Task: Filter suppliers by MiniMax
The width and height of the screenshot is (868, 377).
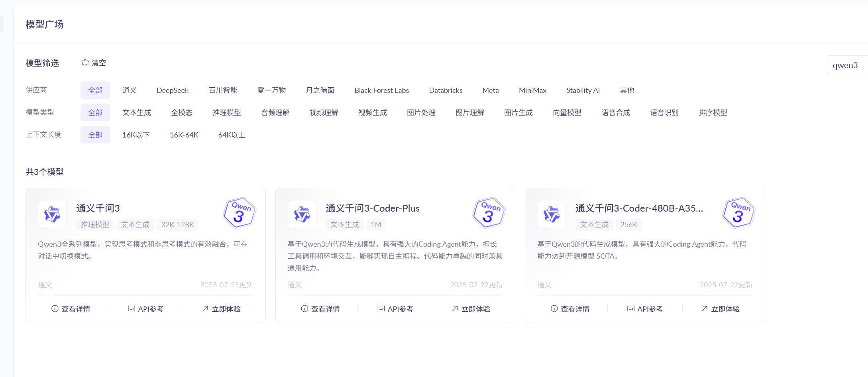Action: click(533, 90)
